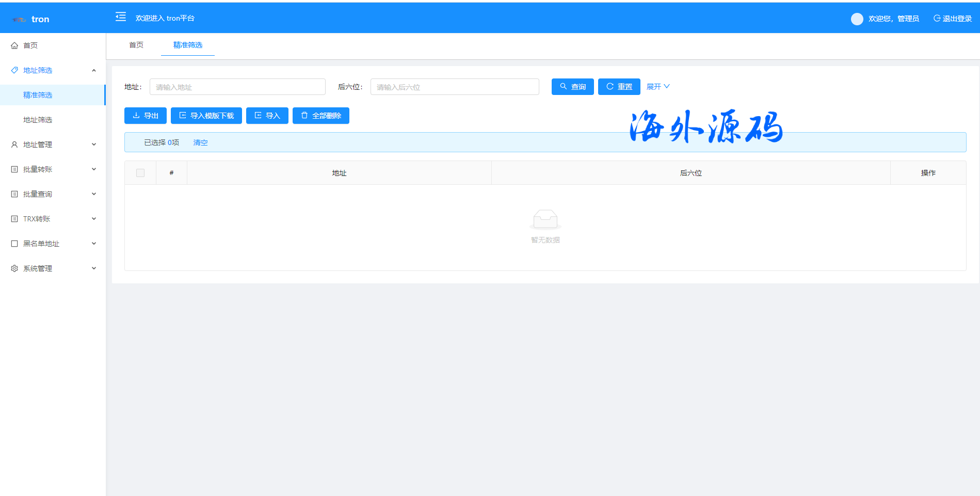This screenshot has width=980, height=496.
Task: Click the 批量转账 list icon
Action: (14, 169)
